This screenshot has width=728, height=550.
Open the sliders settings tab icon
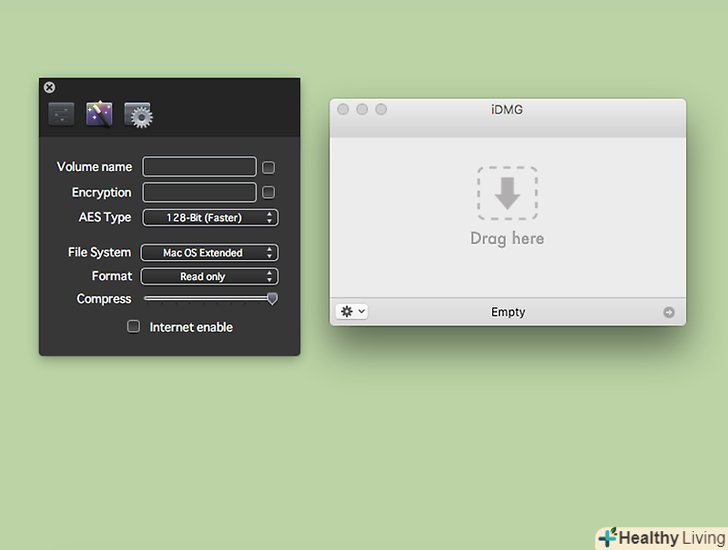(61, 114)
